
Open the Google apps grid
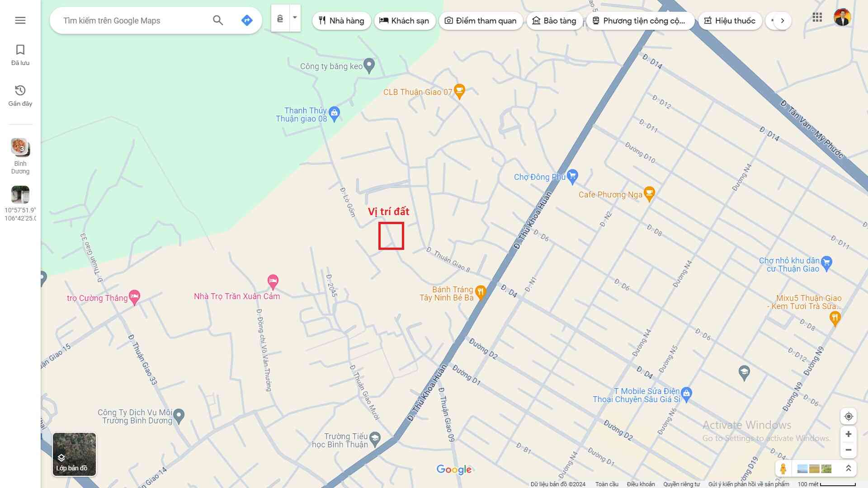click(x=817, y=18)
